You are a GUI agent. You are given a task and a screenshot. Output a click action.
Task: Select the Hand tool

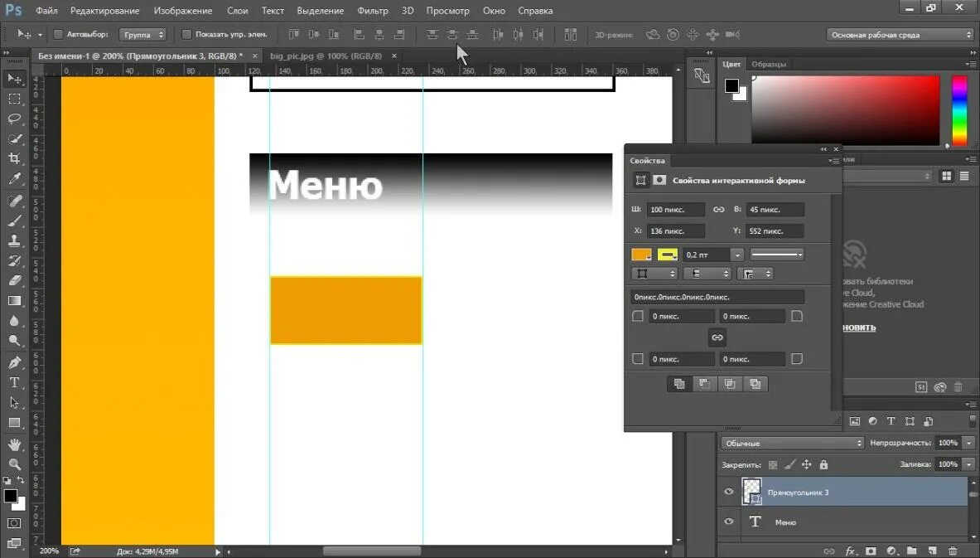tap(14, 444)
